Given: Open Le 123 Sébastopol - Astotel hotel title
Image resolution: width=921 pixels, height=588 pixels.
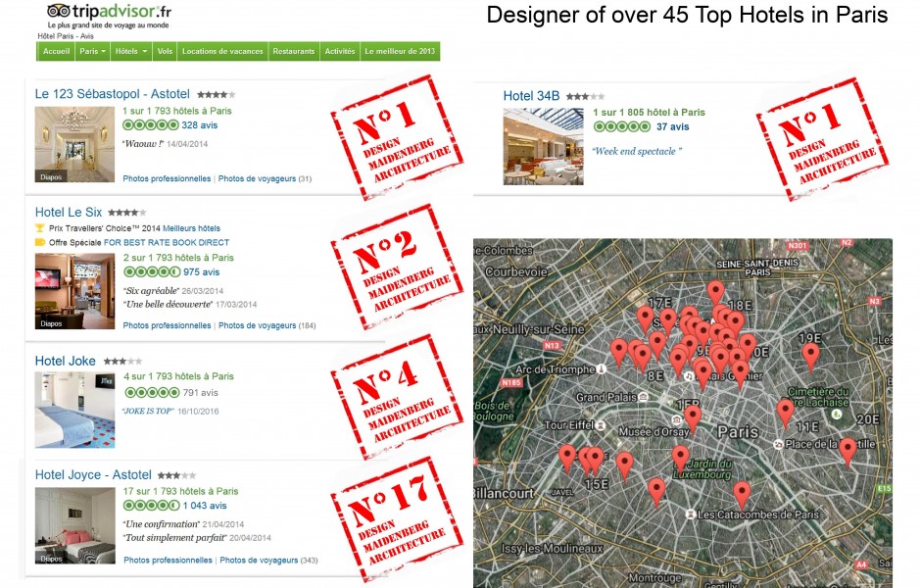Looking at the screenshot, I should 113,94.
